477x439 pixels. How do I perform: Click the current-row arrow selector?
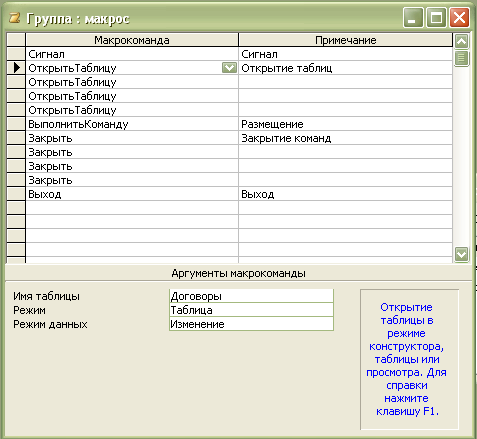pos(16,68)
